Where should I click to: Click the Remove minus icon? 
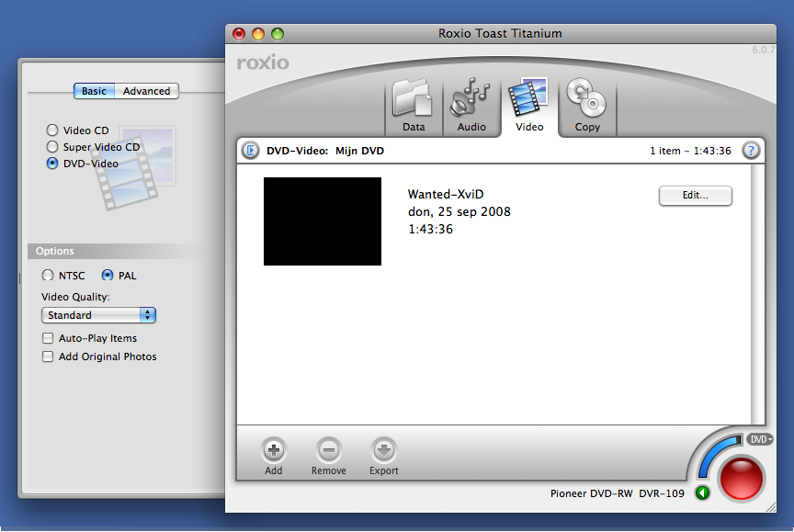pos(328,450)
